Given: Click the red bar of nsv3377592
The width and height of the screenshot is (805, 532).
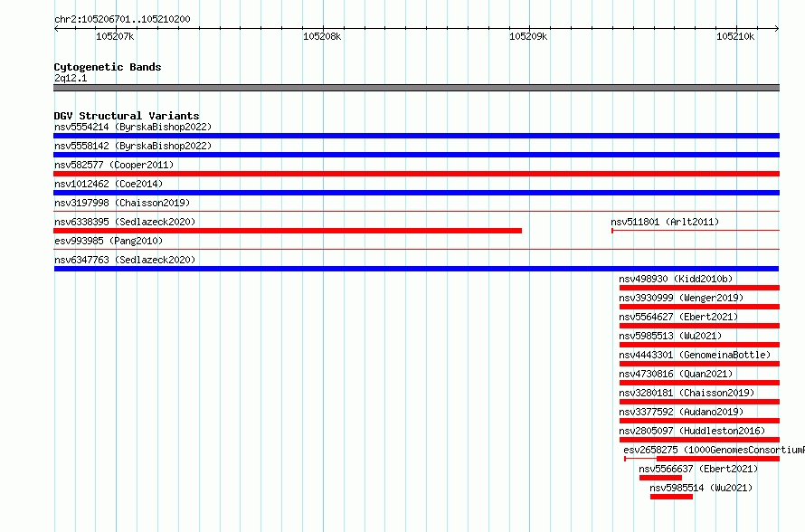Looking at the screenshot, I should click(700, 421).
